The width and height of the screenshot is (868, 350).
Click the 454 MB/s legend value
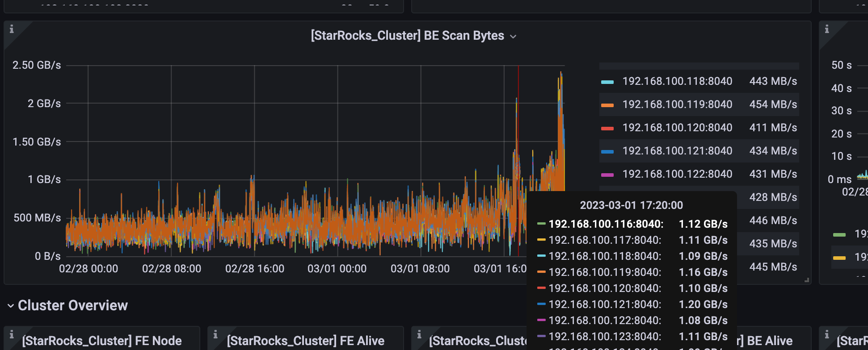(x=773, y=104)
